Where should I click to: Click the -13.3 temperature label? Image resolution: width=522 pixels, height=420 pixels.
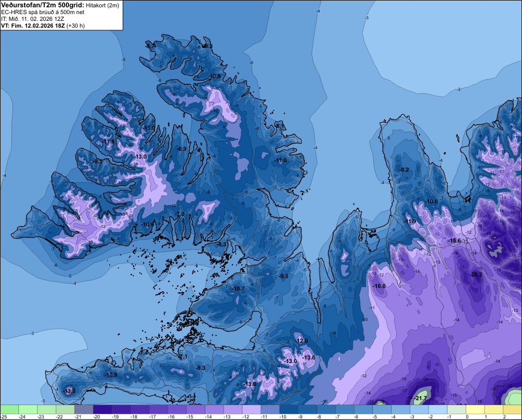[x=69, y=391]
